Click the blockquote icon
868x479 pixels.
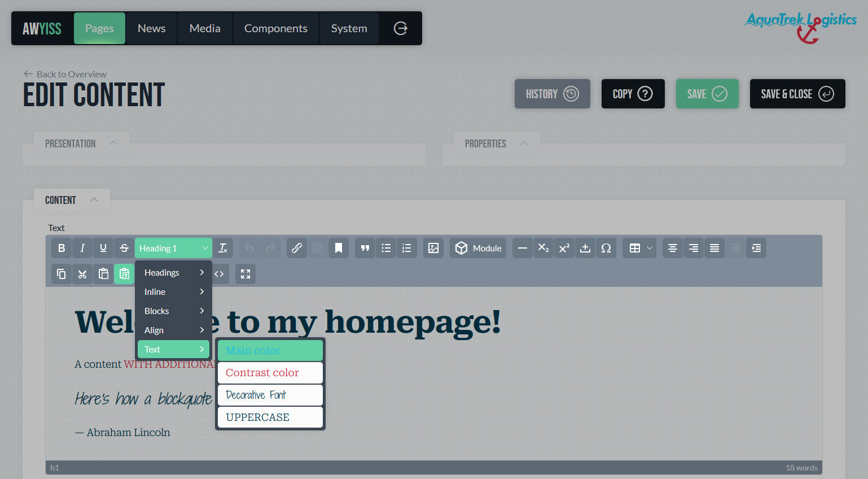[x=365, y=248]
